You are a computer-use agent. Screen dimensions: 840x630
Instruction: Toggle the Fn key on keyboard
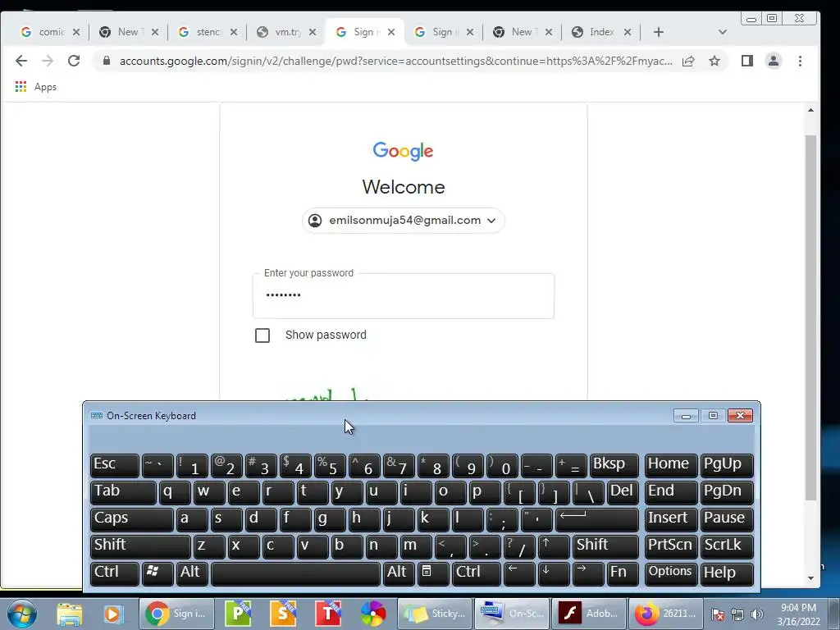click(x=623, y=573)
